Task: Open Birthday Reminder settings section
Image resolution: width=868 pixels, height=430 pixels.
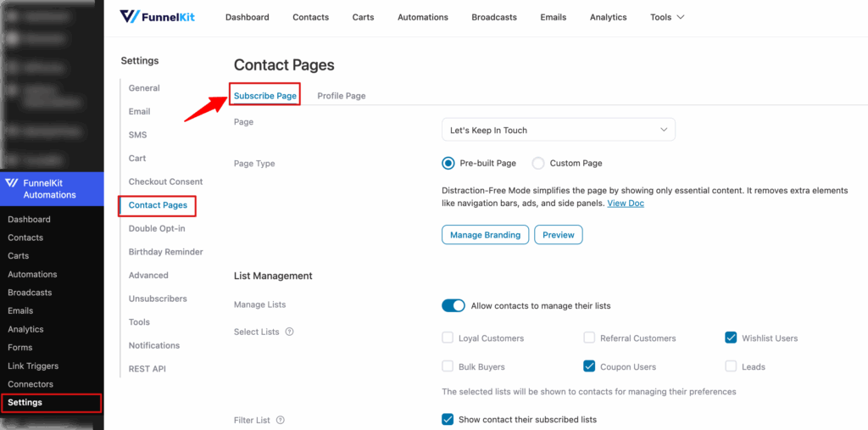Action: pos(166,252)
